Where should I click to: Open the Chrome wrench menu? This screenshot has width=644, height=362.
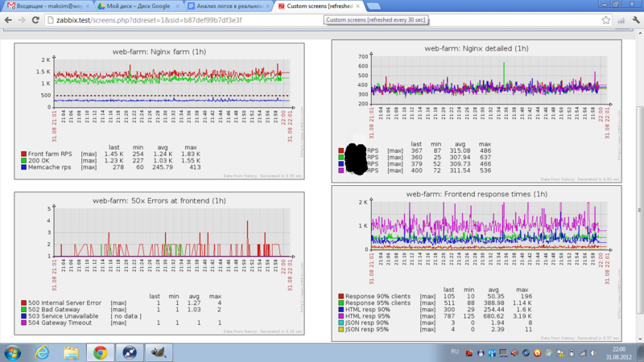tap(636, 19)
